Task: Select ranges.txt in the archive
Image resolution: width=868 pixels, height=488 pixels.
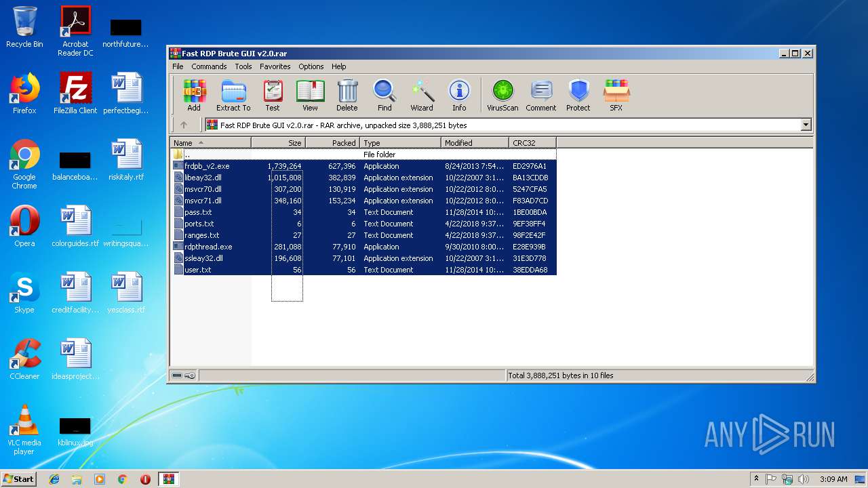Action: [x=363, y=235]
